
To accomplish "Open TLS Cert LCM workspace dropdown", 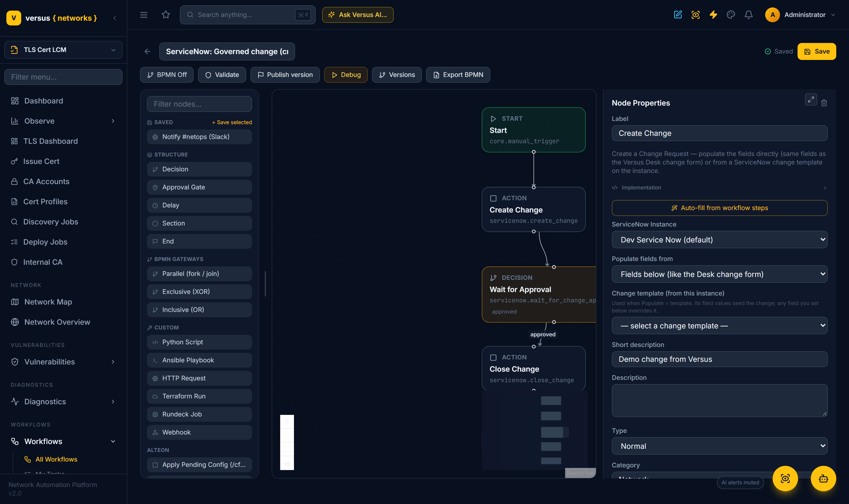I will tap(63, 50).
